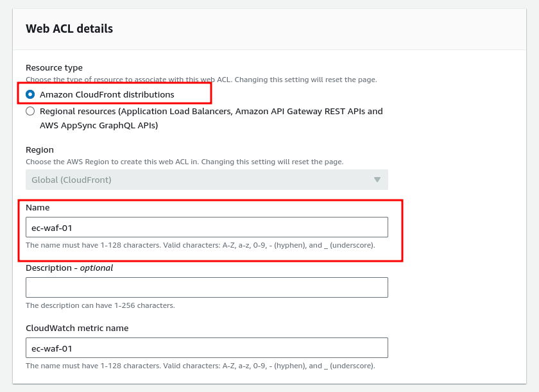Open the Global (CloudFront) region dropdown

click(207, 180)
